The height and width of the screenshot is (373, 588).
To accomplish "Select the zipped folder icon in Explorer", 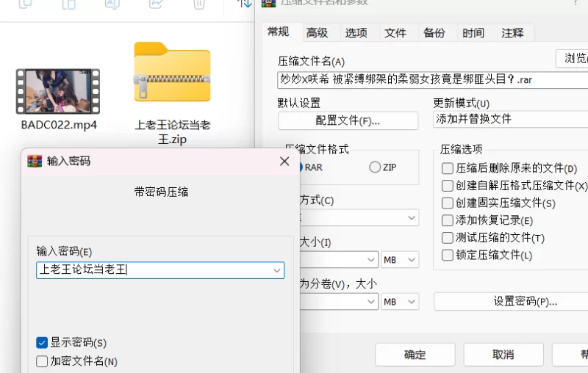I will click(172, 72).
